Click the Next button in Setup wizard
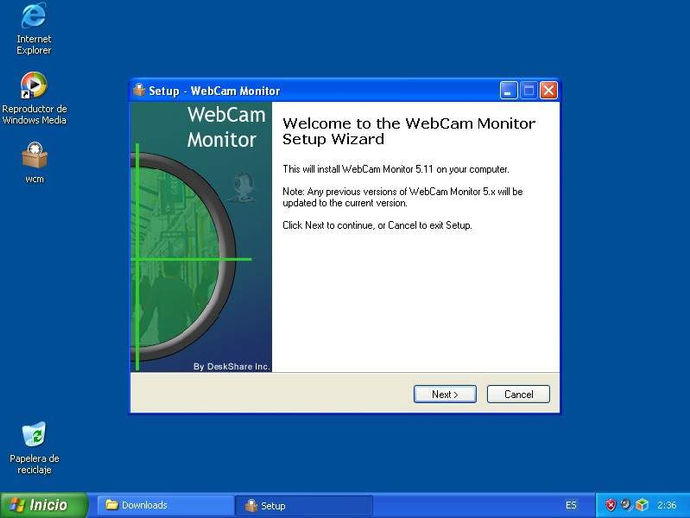This screenshot has width=690, height=518. tap(445, 394)
